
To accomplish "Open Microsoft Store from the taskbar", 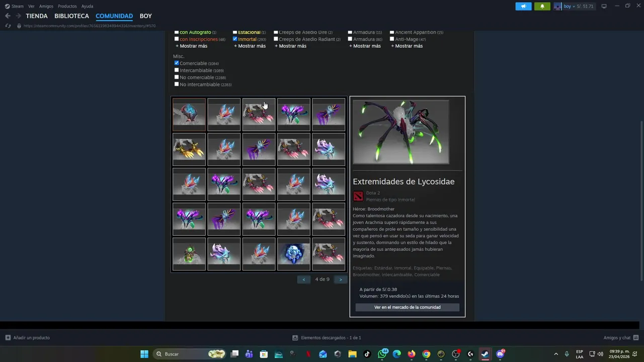I will [x=264, y=354].
